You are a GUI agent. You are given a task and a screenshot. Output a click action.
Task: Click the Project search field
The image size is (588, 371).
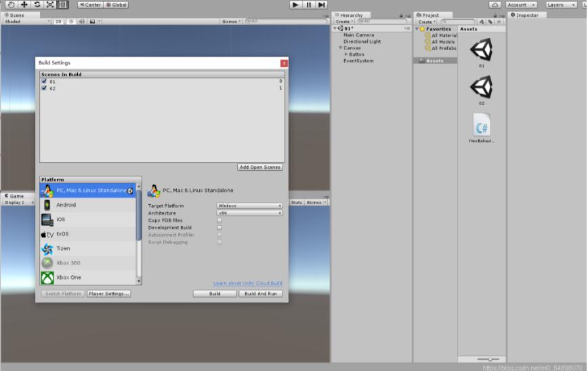tap(458, 22)
